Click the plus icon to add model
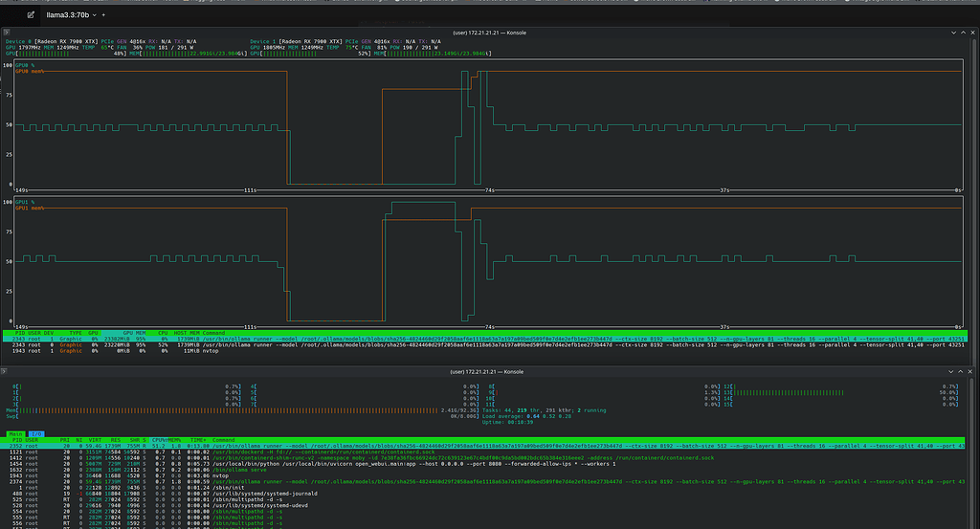Image resolution: width=980 pixels, height=529 pixels. click(x=103, y=16)
